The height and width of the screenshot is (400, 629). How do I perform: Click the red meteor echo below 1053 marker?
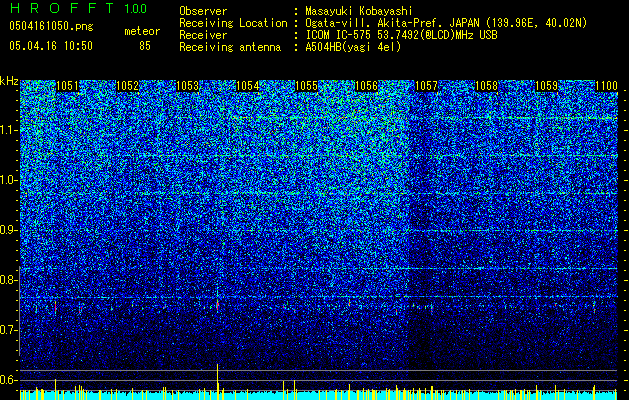(x=217, y=305)
